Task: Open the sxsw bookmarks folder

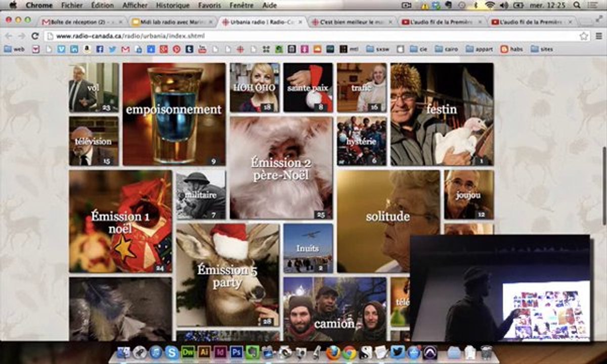Action: tap(378, 49)
